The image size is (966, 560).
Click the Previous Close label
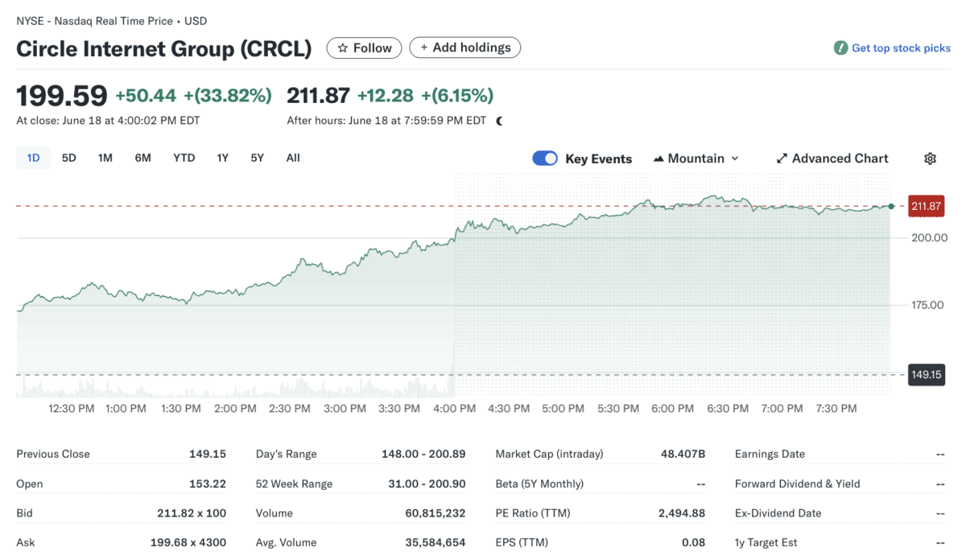tap(53, 454)
